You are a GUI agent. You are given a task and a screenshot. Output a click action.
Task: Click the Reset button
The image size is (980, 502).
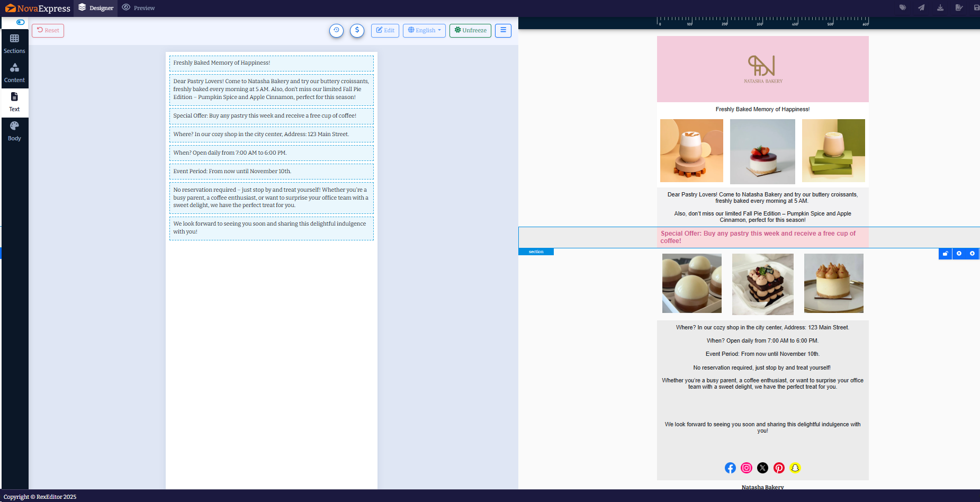pos(48,30)
